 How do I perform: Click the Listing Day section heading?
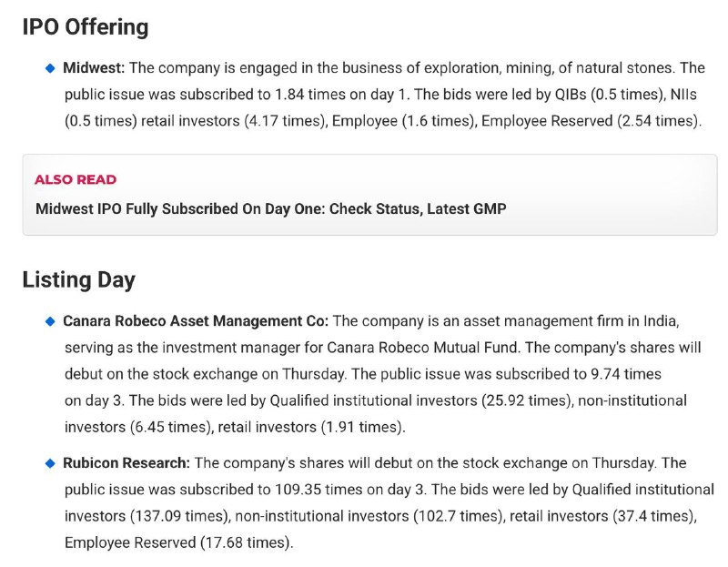point(78,279)
